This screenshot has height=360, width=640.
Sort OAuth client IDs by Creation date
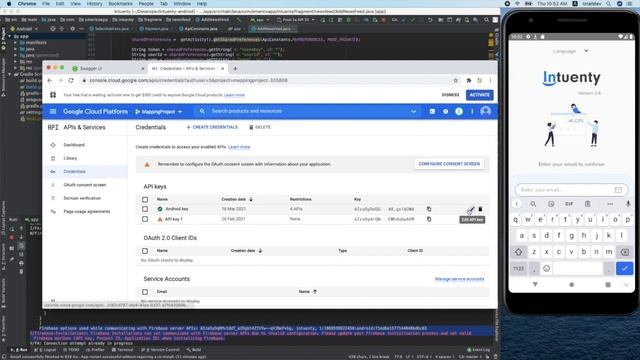click(x=247, y=251)
